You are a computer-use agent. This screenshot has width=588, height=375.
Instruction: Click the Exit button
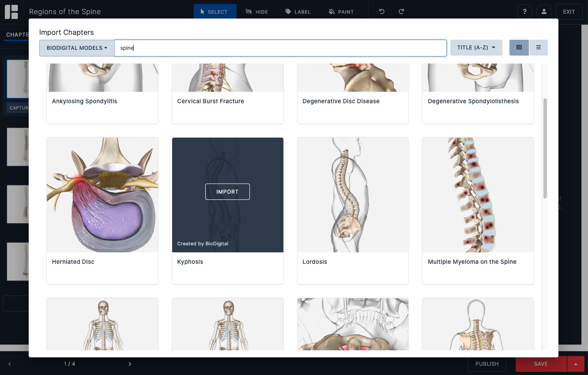tap(569, 12)
